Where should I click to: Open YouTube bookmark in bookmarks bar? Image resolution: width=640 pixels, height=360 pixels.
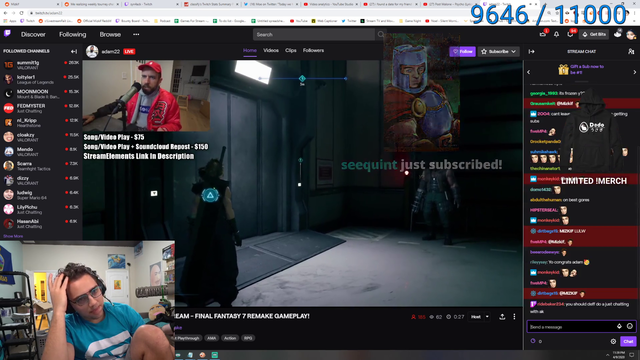299,21
